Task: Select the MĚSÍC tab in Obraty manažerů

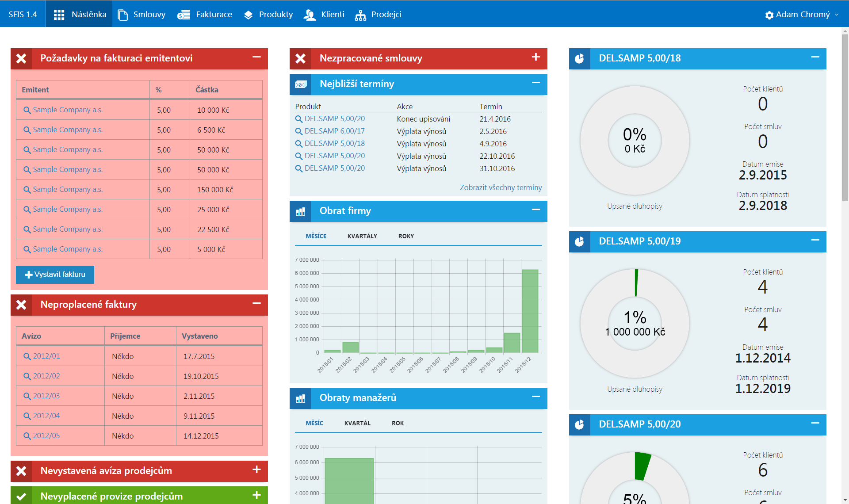Action: pos(314,423)
